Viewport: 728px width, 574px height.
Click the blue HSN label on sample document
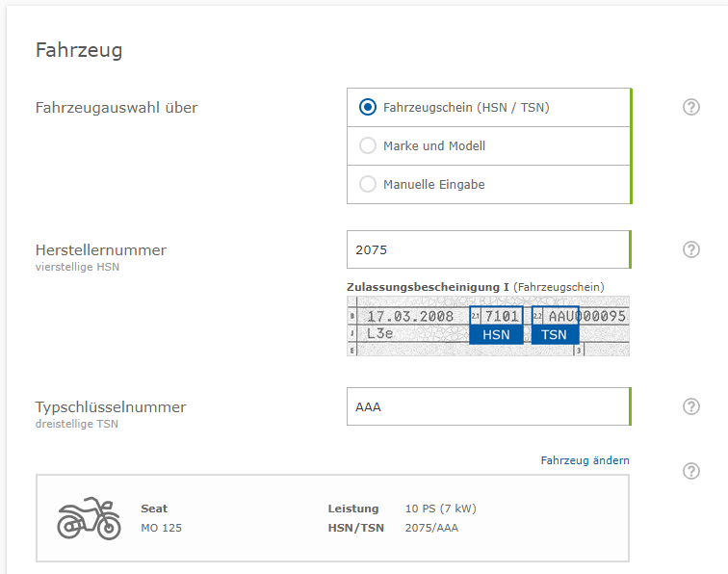click(x=496, y=334)
